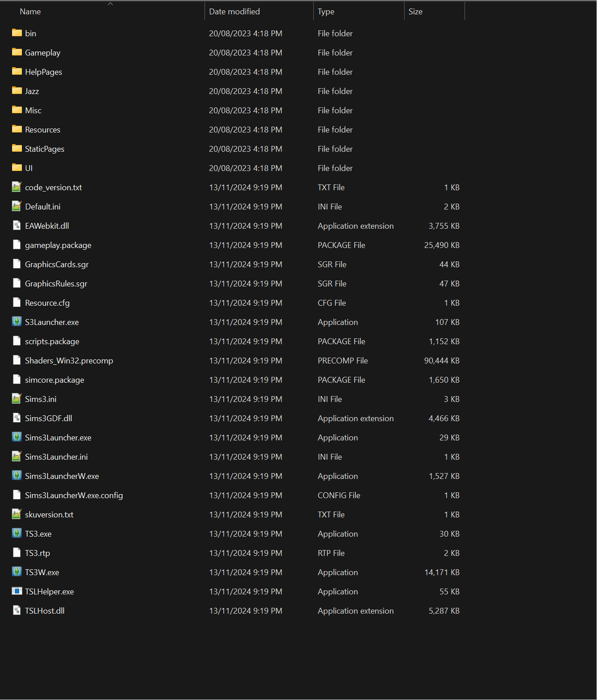Click the StaticPages folder icon

pos(17,148)
